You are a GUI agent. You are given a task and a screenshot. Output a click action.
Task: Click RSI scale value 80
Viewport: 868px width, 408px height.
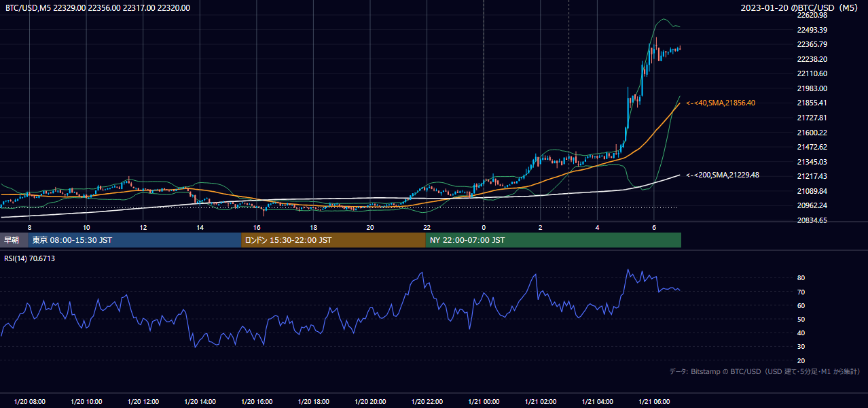click(801, 278)
